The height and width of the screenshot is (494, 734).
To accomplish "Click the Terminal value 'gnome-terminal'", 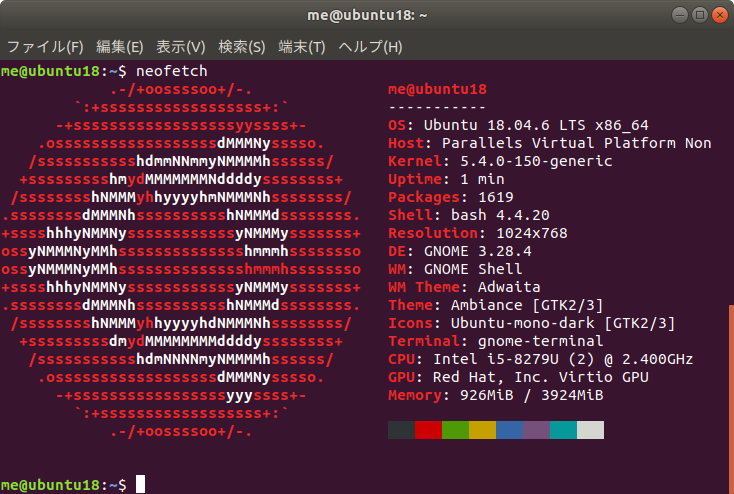I will 540,341.
